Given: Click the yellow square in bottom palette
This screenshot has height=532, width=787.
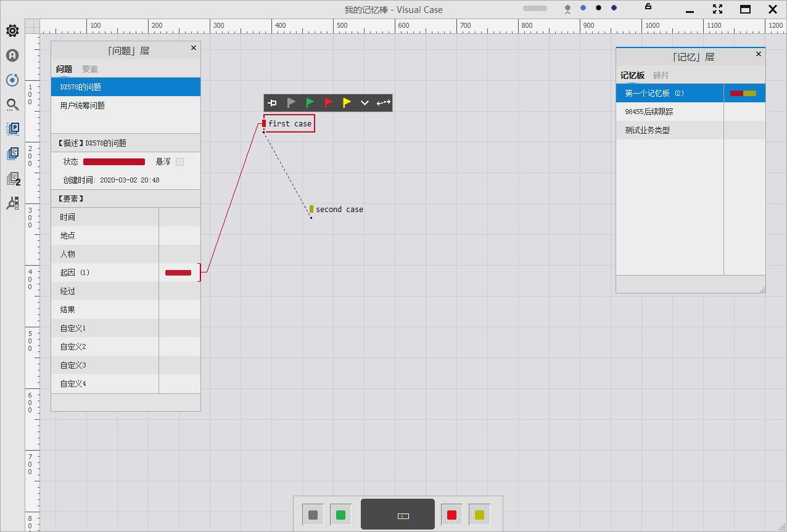Looking at the screenshot, I should (x=479, y=515).
